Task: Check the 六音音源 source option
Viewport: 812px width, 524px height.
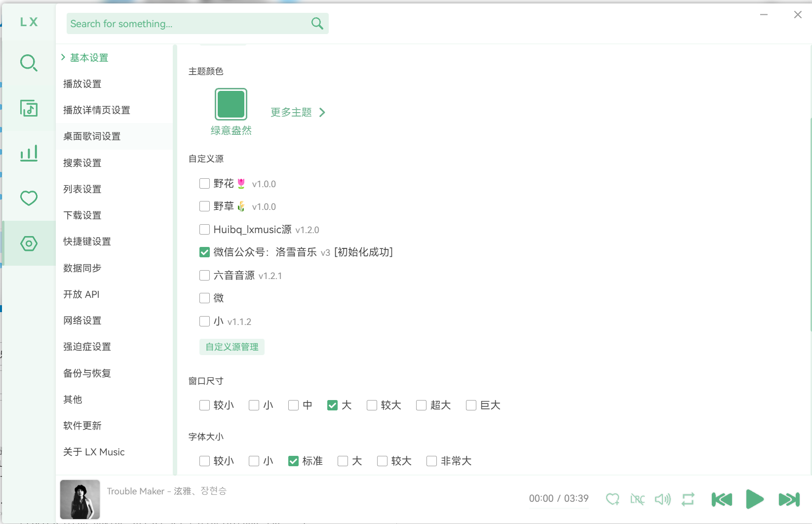Action: point(204,275)
